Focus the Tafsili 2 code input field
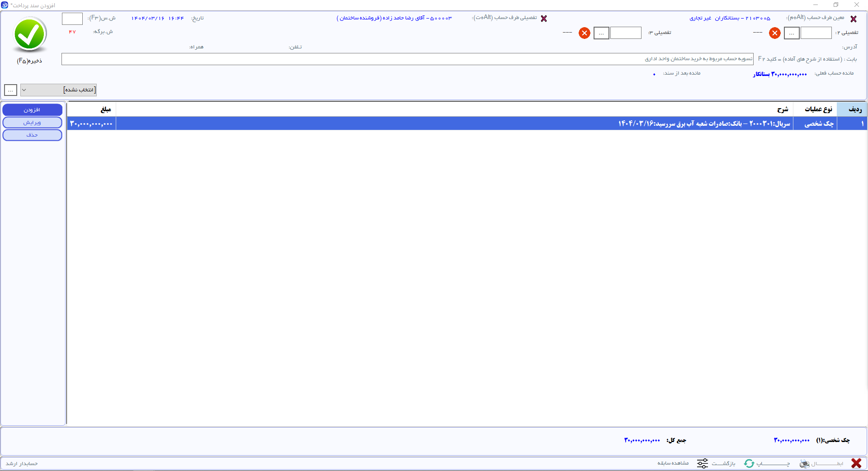 (816, 33)
